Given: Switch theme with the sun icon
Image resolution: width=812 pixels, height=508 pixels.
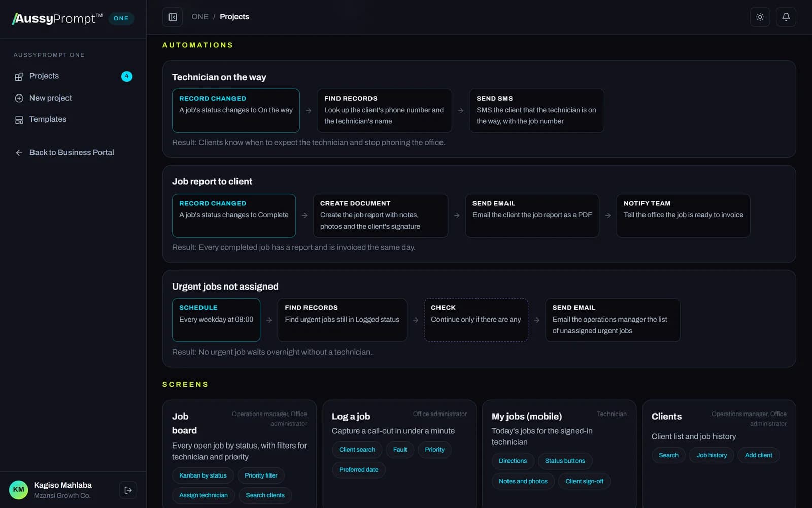Looking at the screenshot, I should coord(760,17).
